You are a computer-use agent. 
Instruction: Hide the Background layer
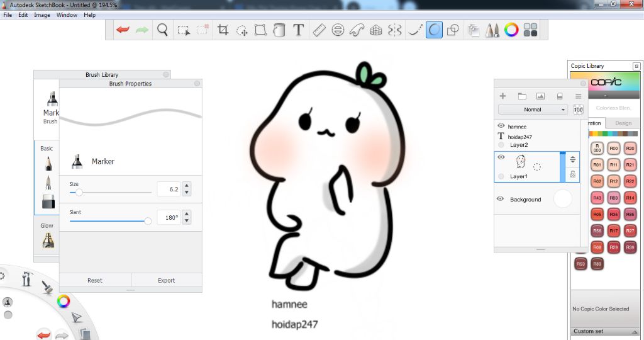pyautogui.click(x=500, y=198)
